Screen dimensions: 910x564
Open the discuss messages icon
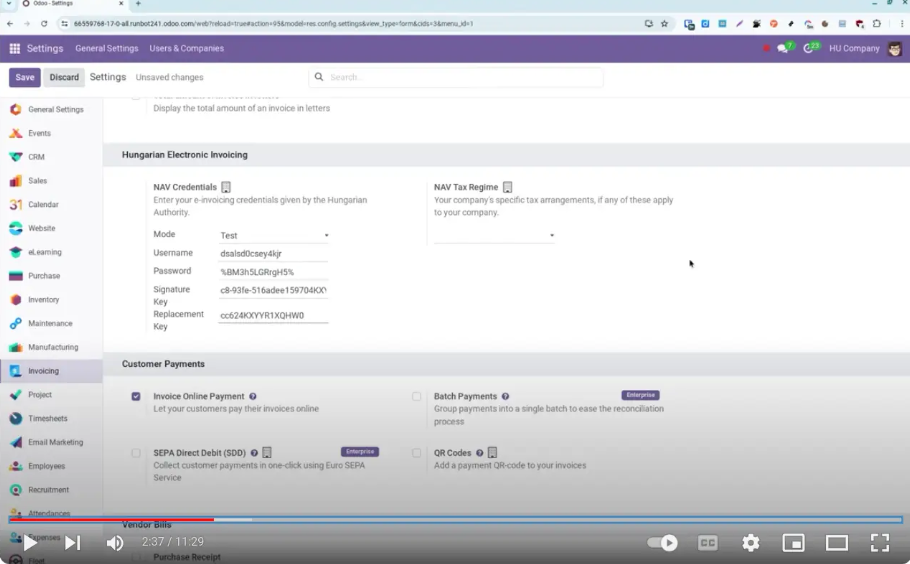(785, 48)
